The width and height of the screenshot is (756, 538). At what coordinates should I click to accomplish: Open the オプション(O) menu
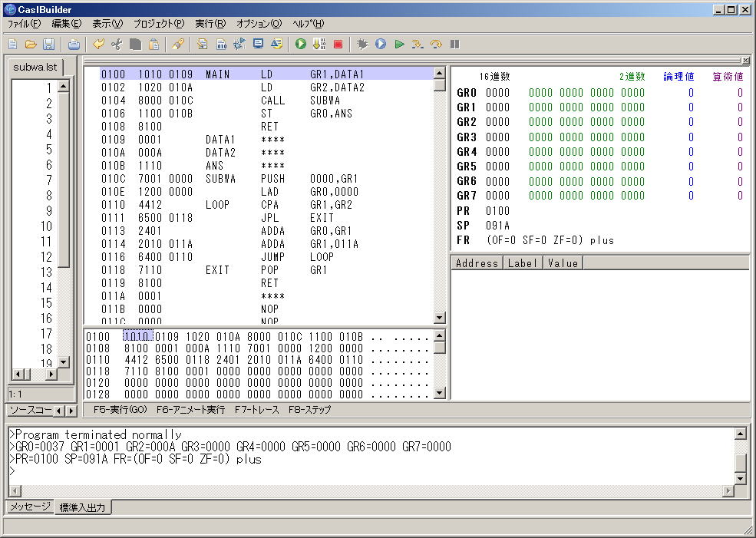point(259,24)
